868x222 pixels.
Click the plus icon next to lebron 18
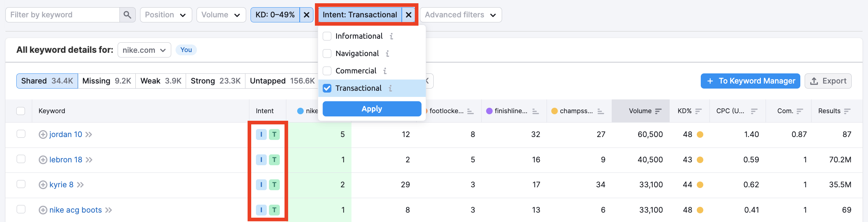43,160
